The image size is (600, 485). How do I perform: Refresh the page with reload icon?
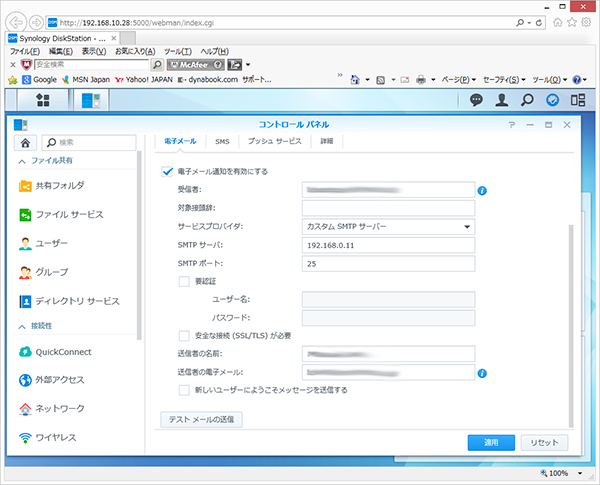(x=539, y=23)
